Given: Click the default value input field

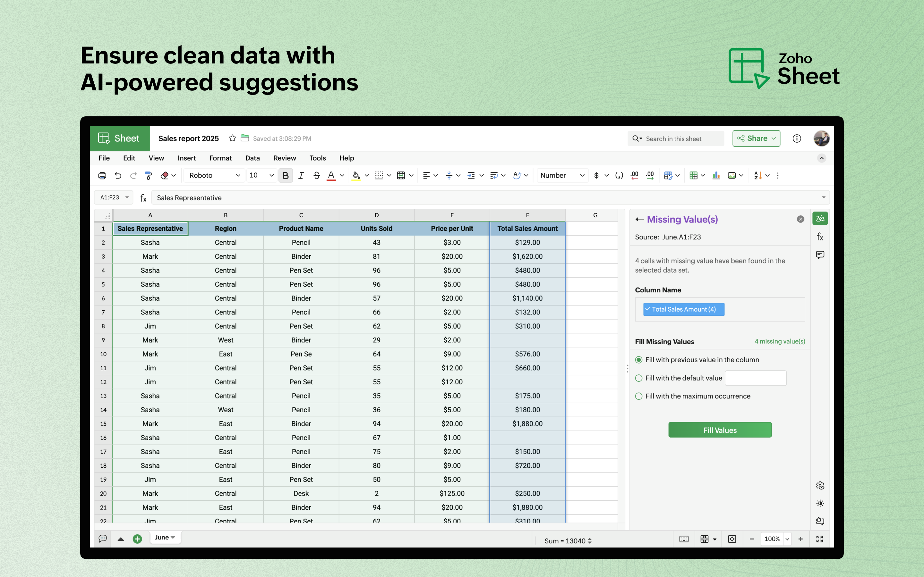Looking at the screenshot, I should 755,378.
